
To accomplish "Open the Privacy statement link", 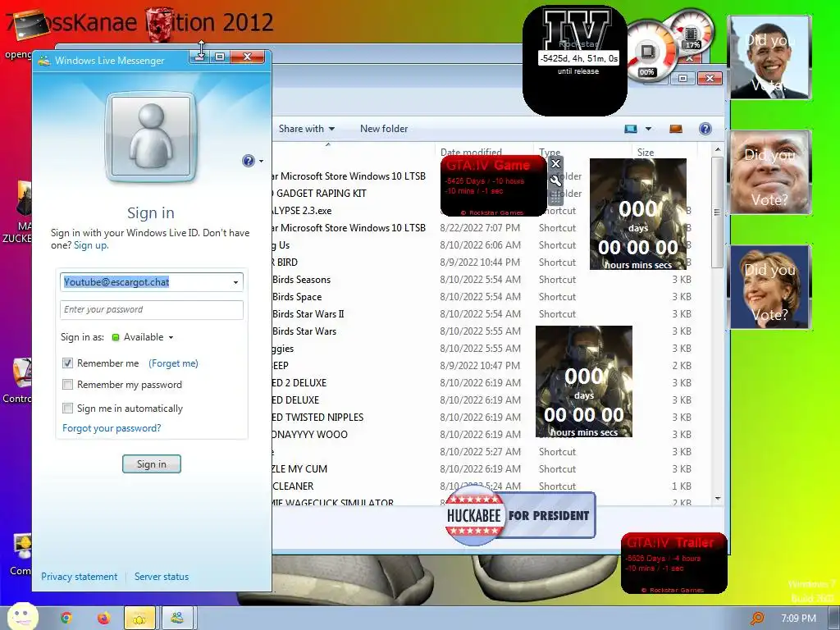I will point(80,577).
